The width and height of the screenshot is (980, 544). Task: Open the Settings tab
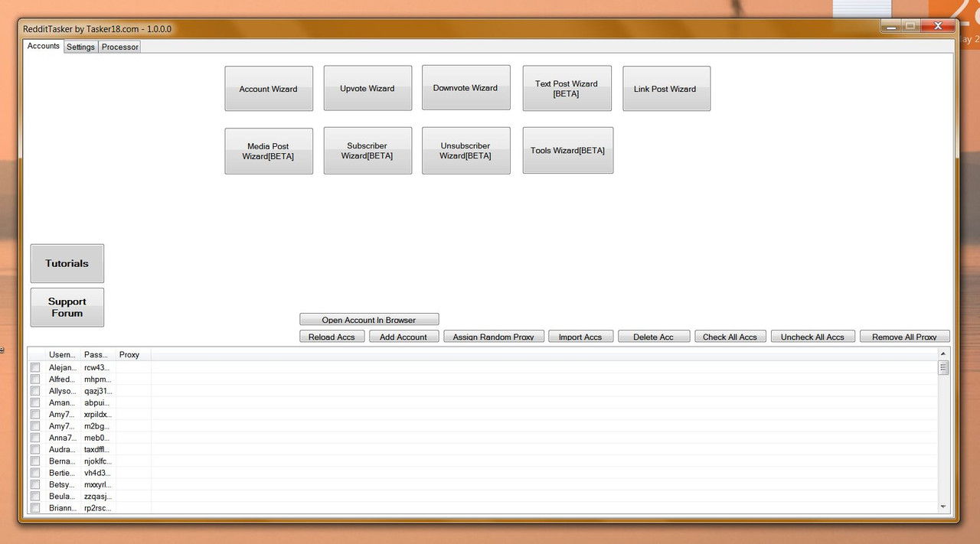(80, 47)
